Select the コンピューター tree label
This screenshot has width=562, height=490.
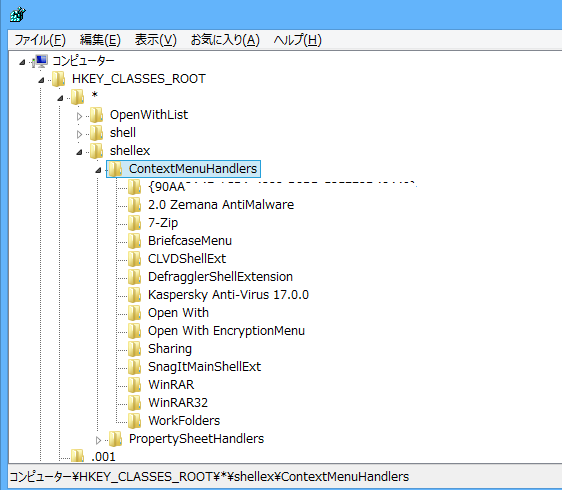click(x=84, y=61)
